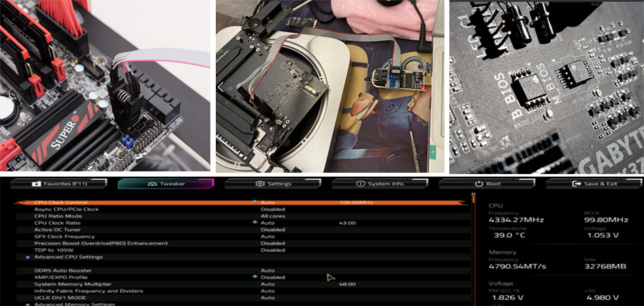Click the System Info circle icon
Image resolution: width=644 pixels, height=306 pixels.
pos(361,184)
